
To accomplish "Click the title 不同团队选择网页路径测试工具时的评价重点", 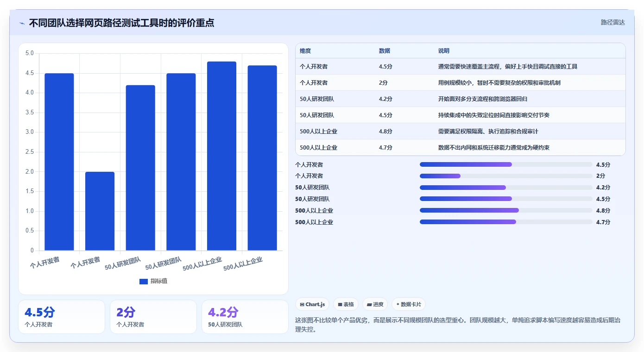I will tap(121, 23).
